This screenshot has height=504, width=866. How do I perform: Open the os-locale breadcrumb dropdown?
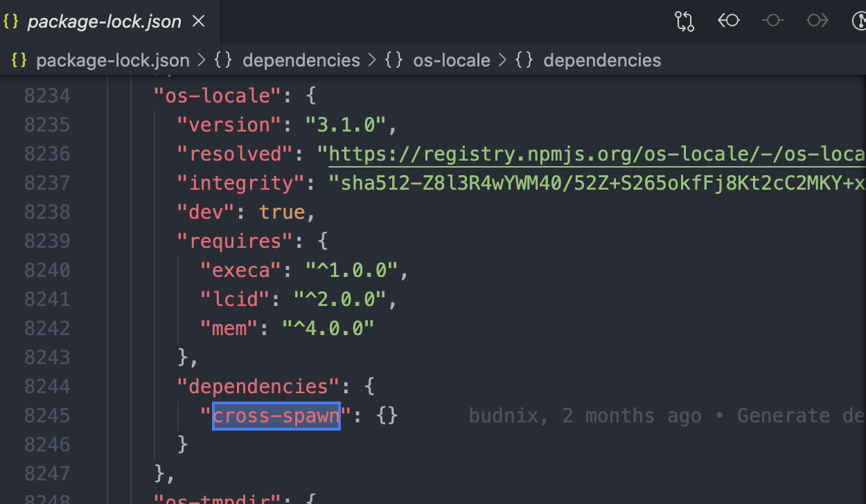452,60
